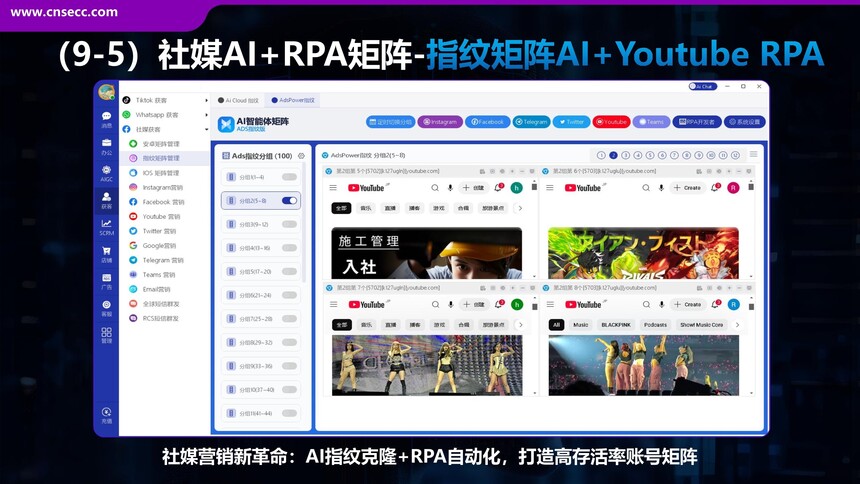This screenshot has width=860, height=484.
Task: Open the 施工管理 video thumbnail
Action: (x=427, y=253)
